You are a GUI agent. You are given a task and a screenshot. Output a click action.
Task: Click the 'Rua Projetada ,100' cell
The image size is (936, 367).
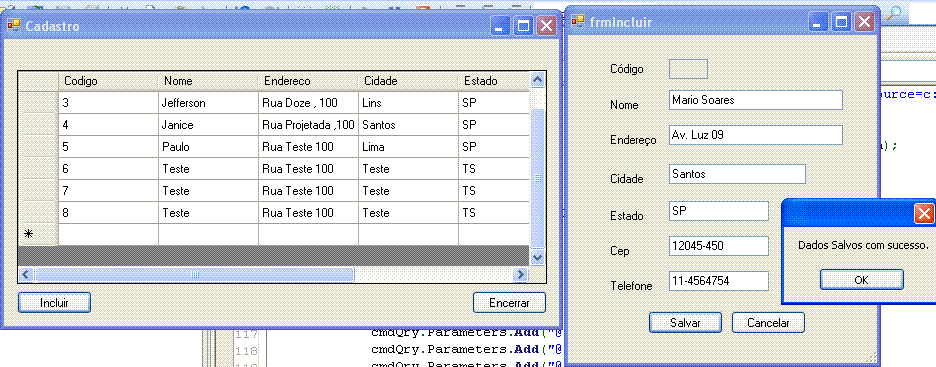[x=308, y=125]
